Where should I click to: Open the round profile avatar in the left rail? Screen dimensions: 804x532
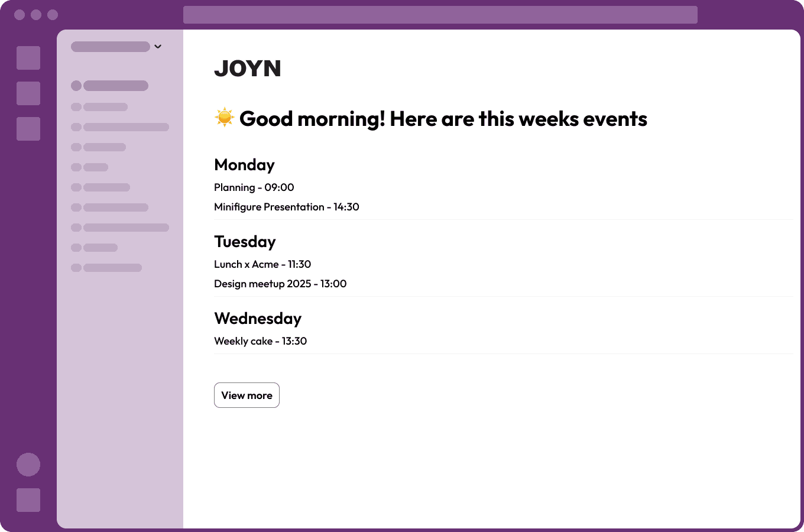coord(28,465)
